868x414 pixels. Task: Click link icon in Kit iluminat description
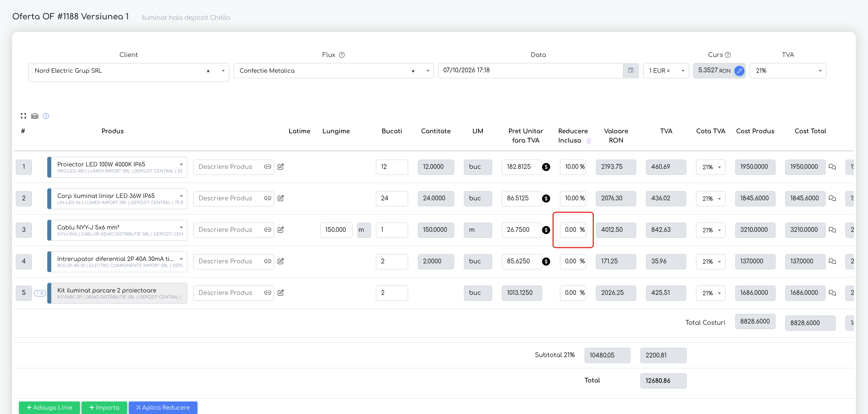[x=267, y=293]
